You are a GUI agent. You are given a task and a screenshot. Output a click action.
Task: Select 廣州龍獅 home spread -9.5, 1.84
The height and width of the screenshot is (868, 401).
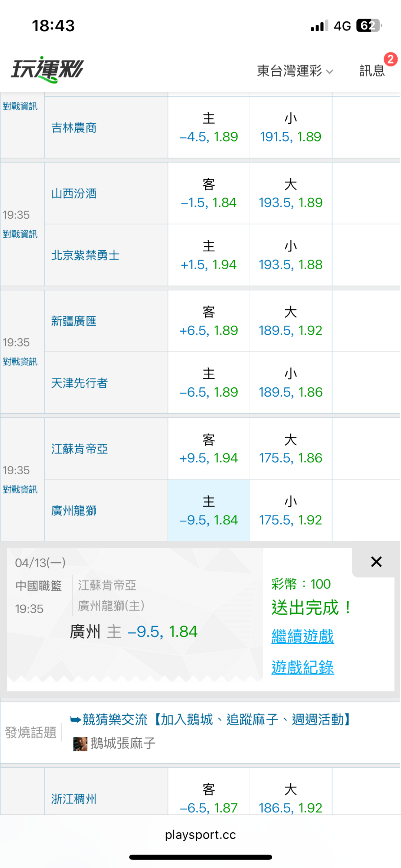[x=209, y=511]
